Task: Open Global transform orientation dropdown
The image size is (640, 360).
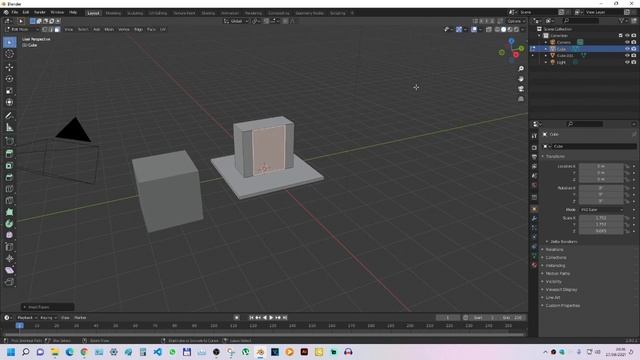Action: click(x=236, y=21)
